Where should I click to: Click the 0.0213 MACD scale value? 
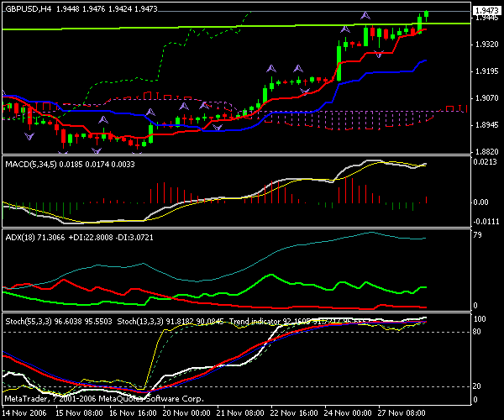pyautogui.click(x=485, y=161)
